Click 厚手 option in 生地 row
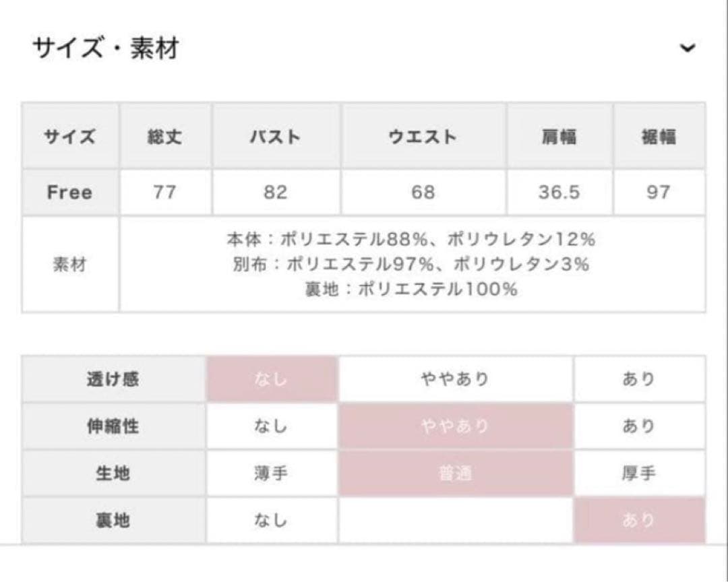Screen dimensions: 728x582 (x=638, y=474)
